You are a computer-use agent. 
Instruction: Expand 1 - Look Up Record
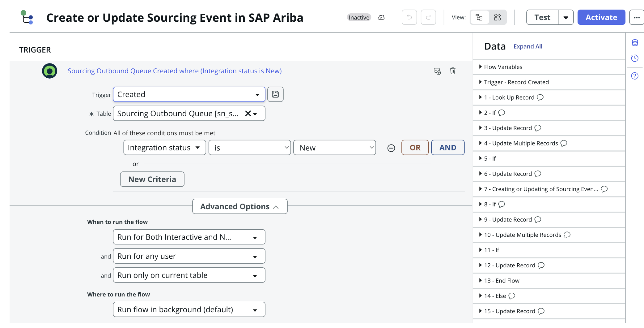[480, 97]
